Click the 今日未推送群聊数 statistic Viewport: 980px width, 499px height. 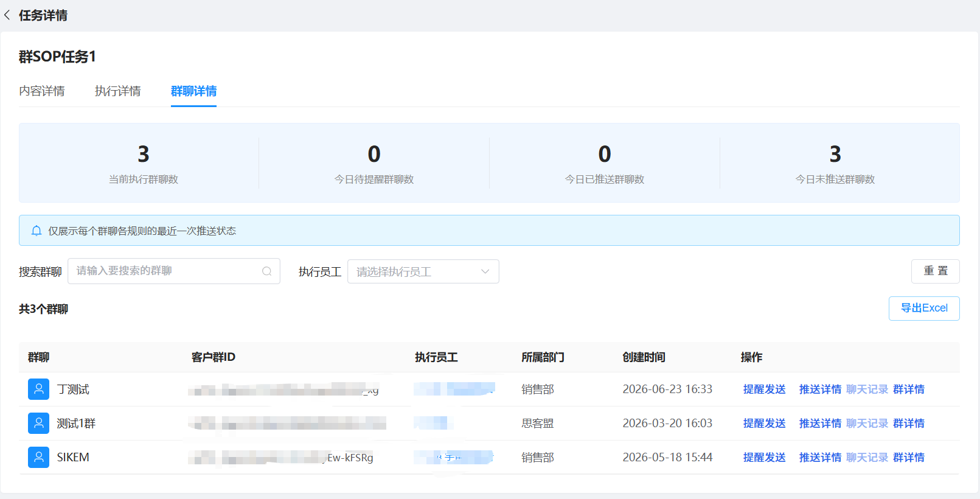pos(835,163)
